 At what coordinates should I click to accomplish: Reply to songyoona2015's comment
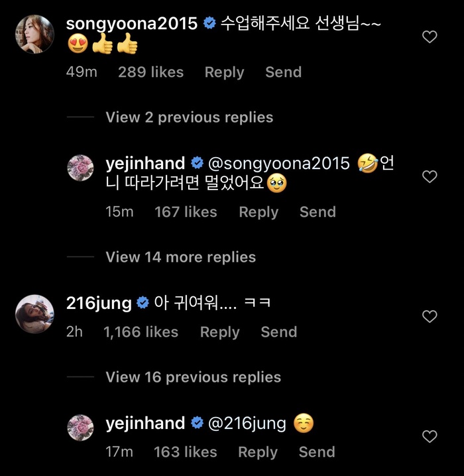pos(224,72)
